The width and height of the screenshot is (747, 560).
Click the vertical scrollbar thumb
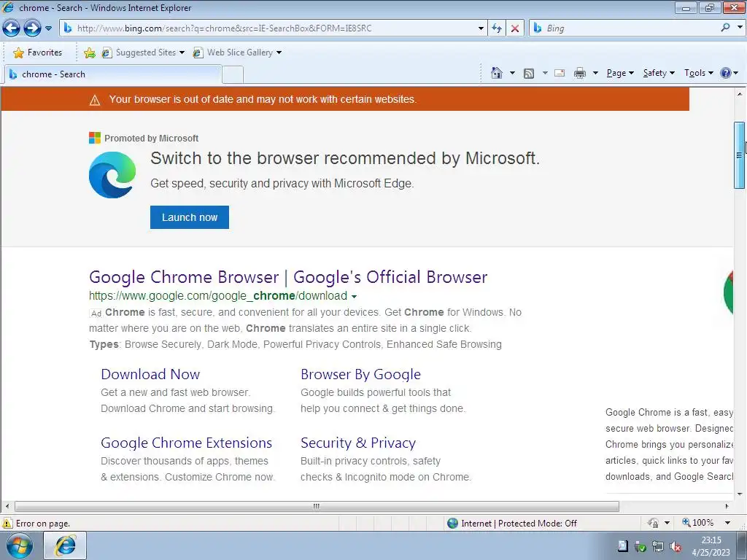[x=740, y=155]
